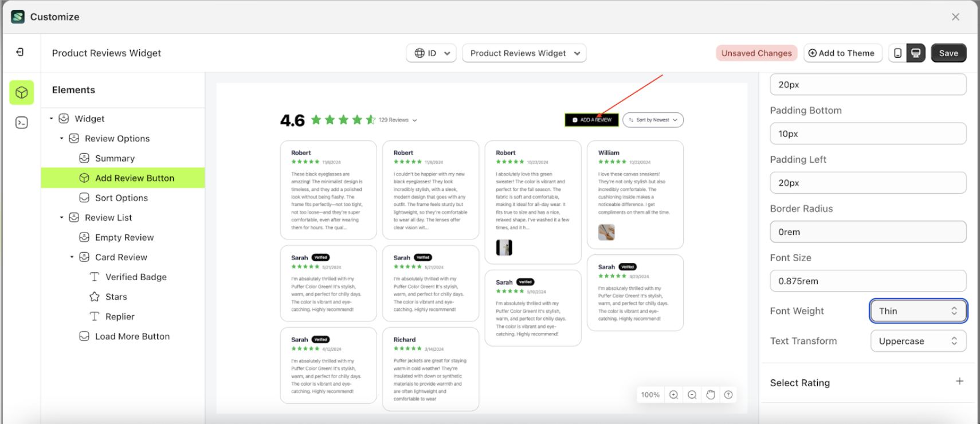This screenshot has width=980, height=424.
Task: Click Robert's 10/22/2024 review photo thumbnail
Action: (504, 248)
